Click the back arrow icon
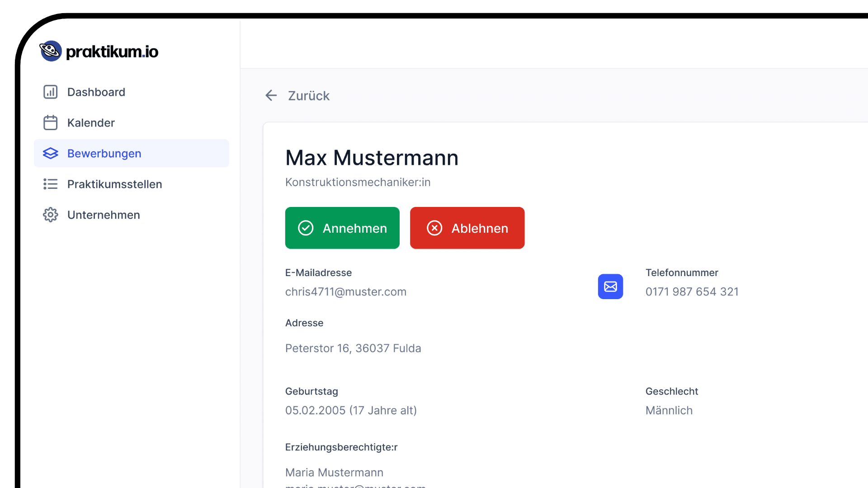This screenshot has width=868, height=488. (x=271, y=95)
